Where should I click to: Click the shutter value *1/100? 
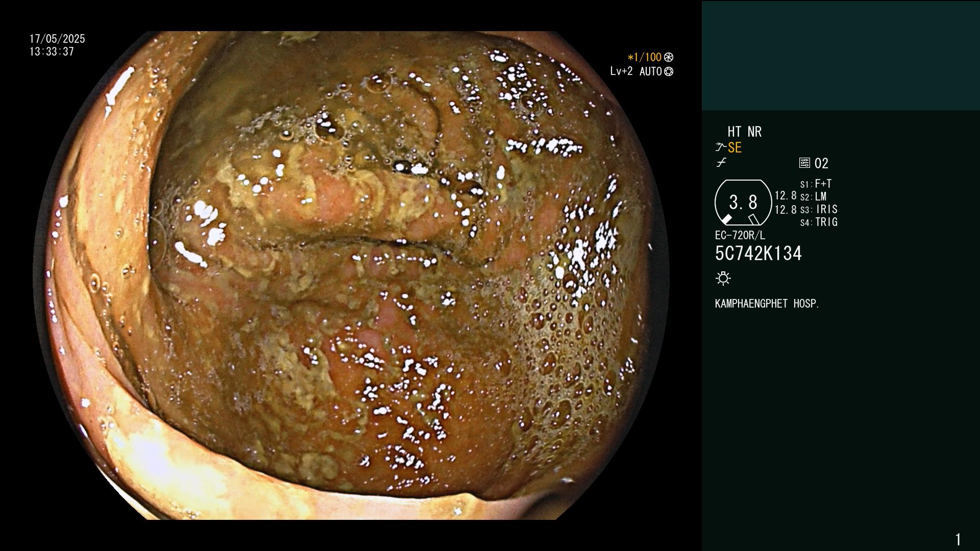coord(644,57)
